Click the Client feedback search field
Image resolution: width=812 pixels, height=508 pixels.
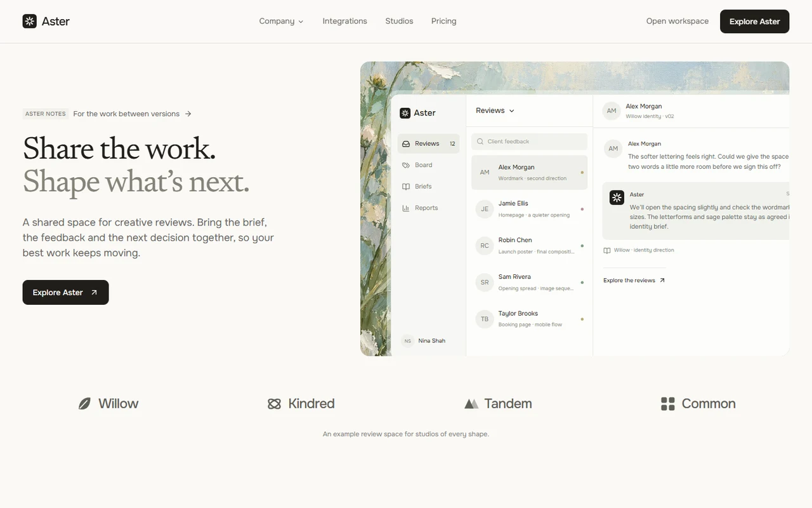point(529,142)
